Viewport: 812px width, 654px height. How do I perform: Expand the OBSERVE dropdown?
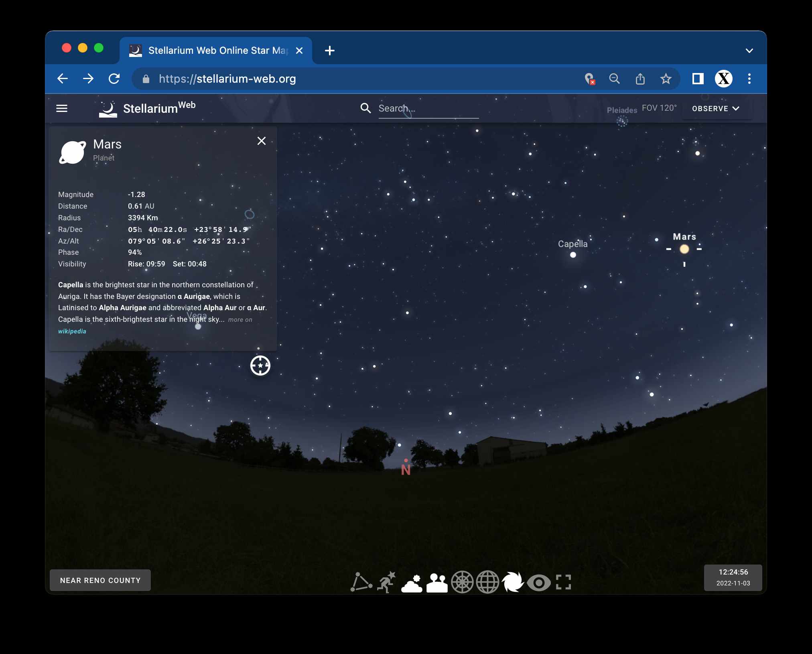tap(716, 108)
